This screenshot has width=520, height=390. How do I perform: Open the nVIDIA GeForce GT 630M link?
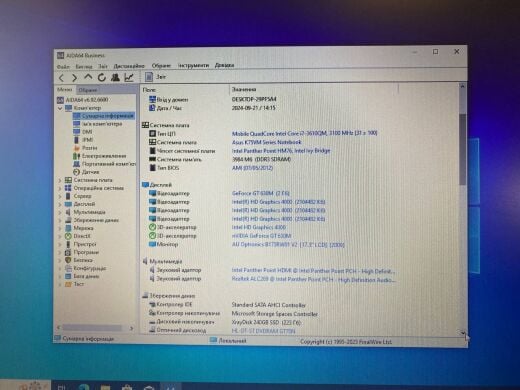[261, 236]
